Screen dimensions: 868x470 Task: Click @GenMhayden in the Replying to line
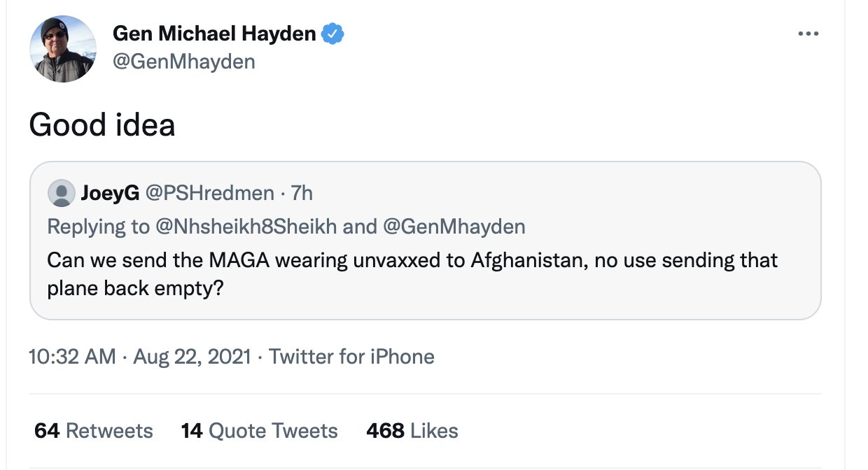pos(456,227)
